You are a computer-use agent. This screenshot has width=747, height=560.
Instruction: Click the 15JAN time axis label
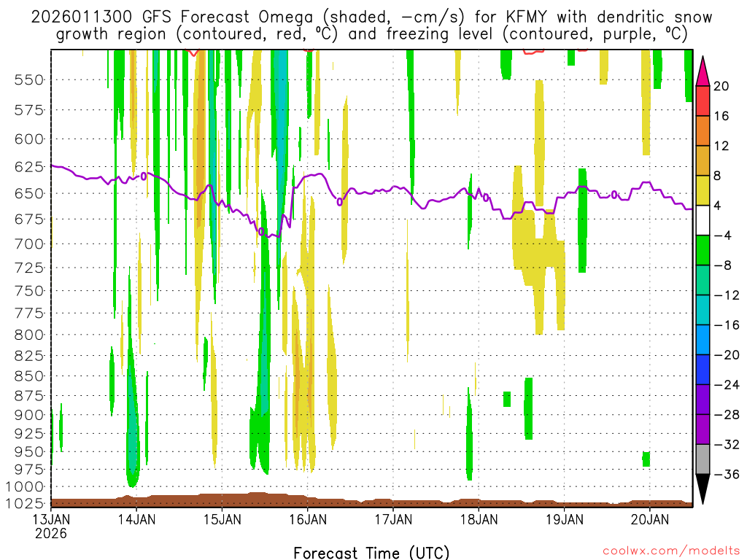[x=222, y=519]
